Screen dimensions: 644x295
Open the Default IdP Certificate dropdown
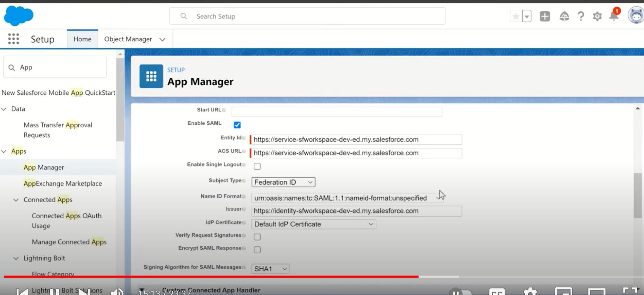click(314, 224)
